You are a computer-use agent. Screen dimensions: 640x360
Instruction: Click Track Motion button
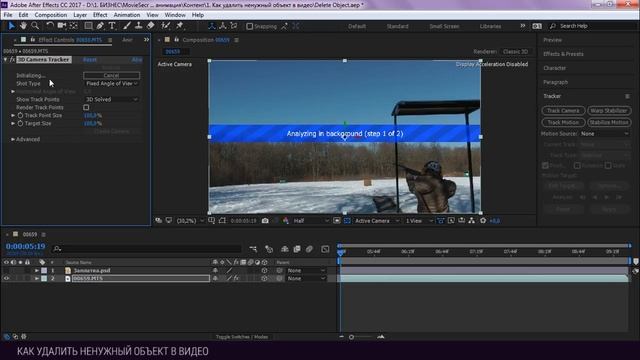563,122
